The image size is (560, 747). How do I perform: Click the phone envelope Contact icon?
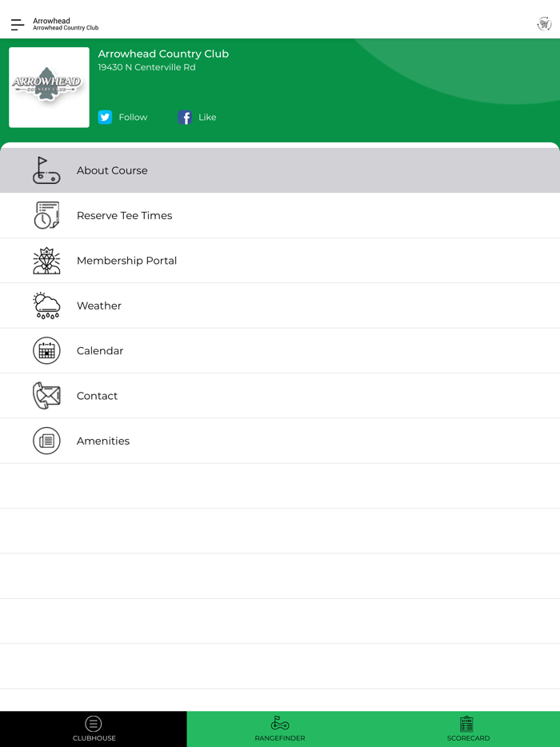tap(46, 395)
